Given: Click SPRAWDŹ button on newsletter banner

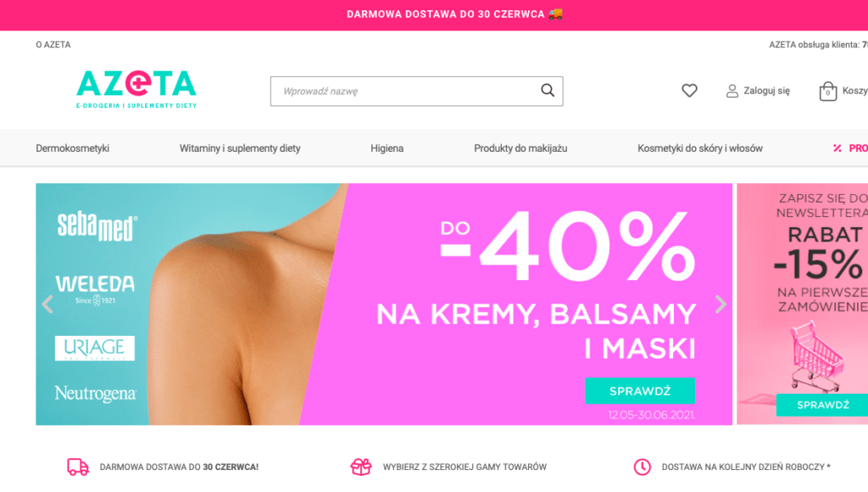Looking at the screenshot, I should coord(822,405).
